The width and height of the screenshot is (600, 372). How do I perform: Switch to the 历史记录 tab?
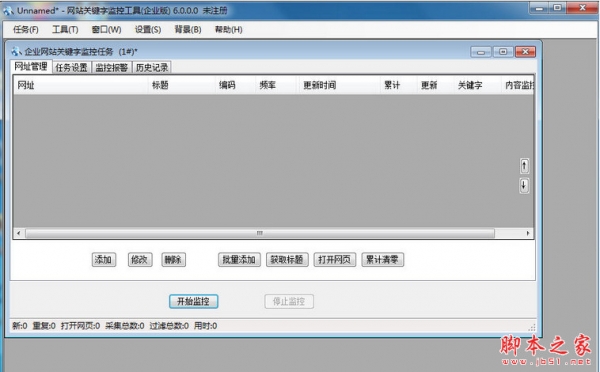[152, 67]
